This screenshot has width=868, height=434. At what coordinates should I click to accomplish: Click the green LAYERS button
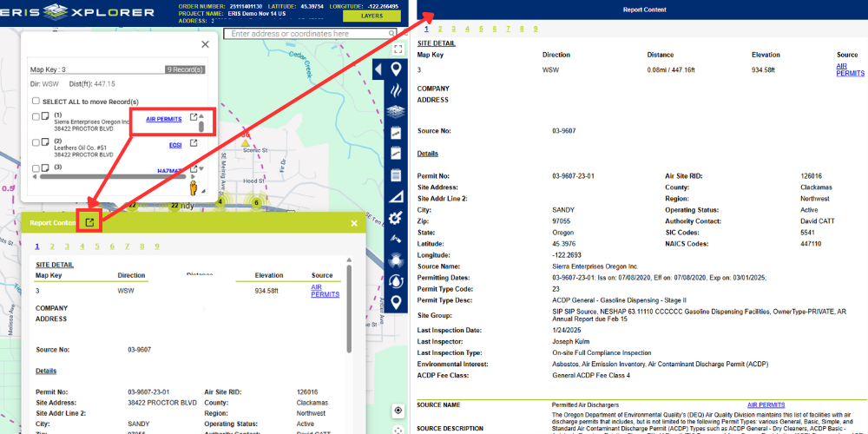(x=372, y=16)
